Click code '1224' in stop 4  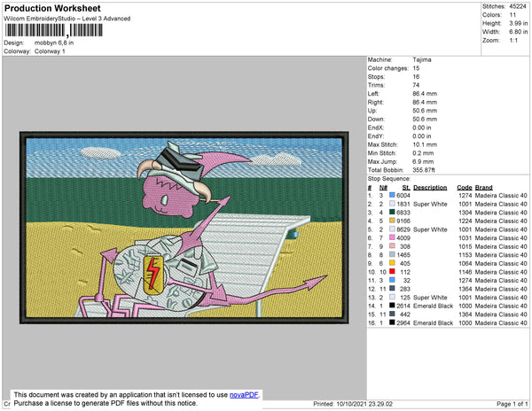pyautogui.click(x=465, y=221)
